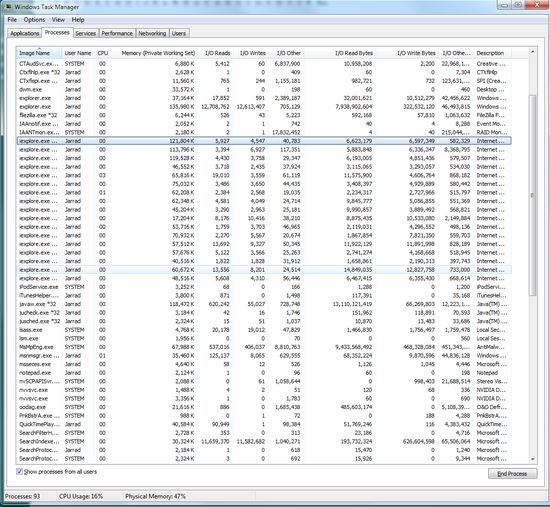
Task: Sort by Image Name column header
Action: tap(39, 53)
